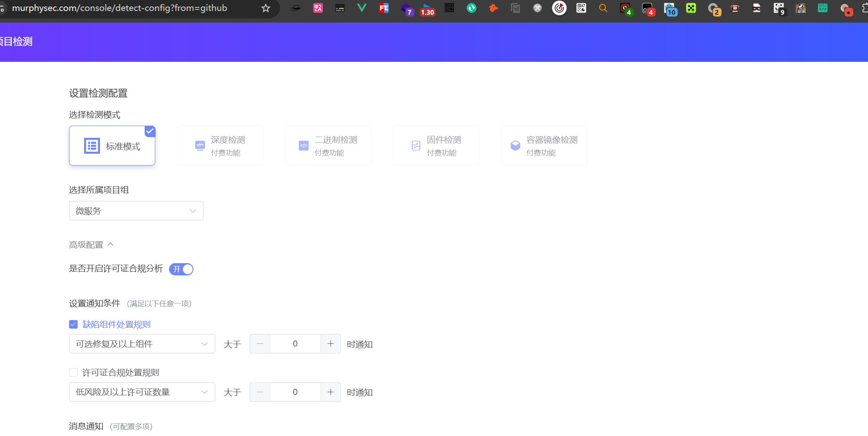
Task: Click the FE extension icon
Action: (383, 8)
